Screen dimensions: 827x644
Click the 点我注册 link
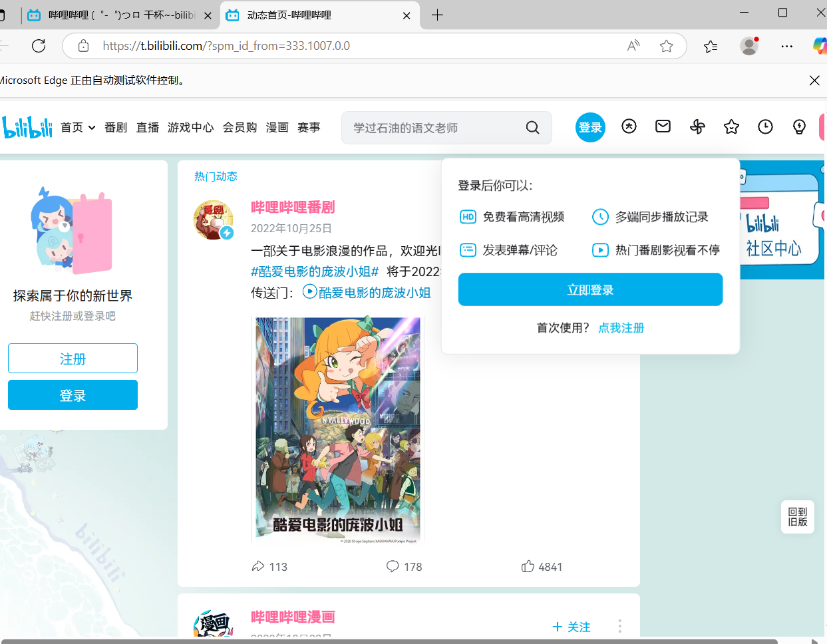[x=621, y=328]
